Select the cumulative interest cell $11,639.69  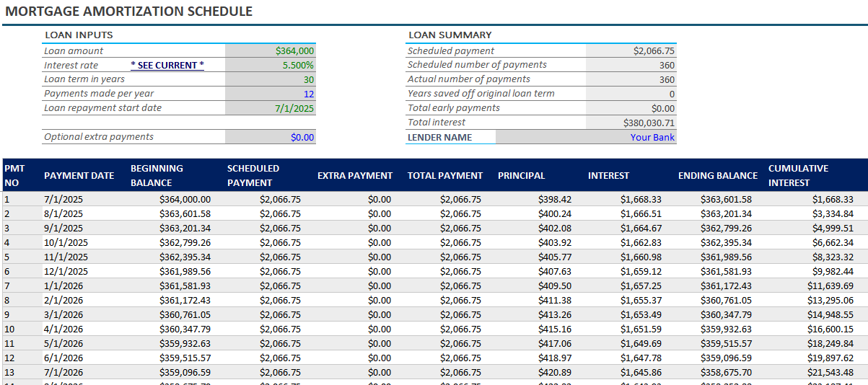pos(832,286)
